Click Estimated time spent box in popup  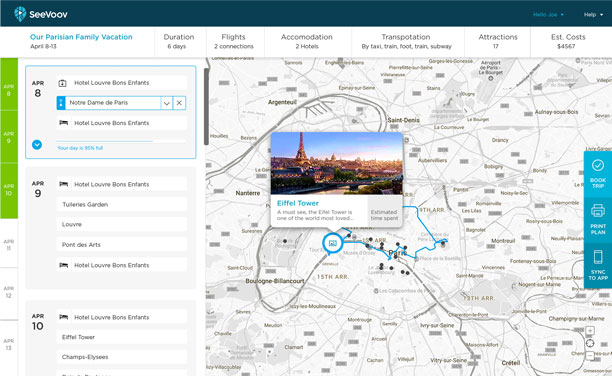tap(384, 211)
